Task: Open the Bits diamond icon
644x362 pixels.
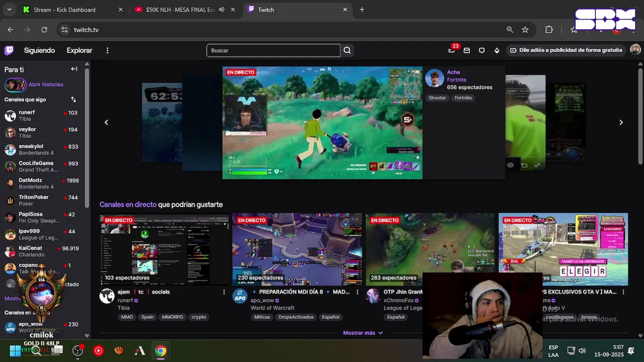Action: click(x=497, y=50)
